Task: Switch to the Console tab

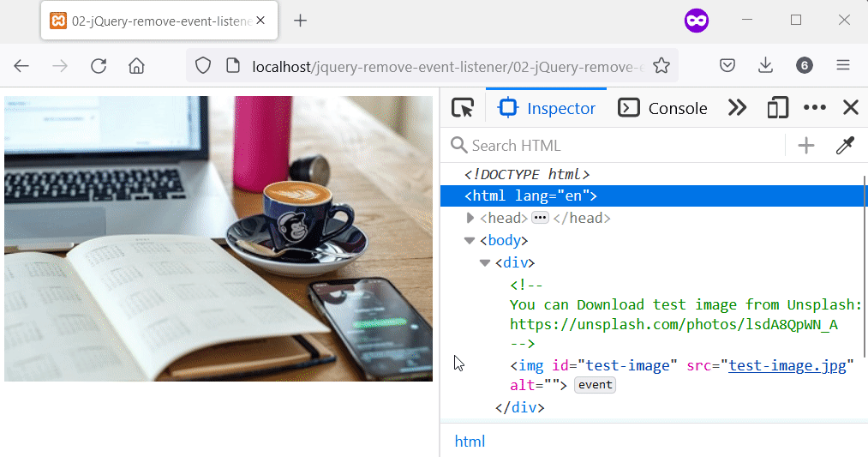Action: point(663,108)
